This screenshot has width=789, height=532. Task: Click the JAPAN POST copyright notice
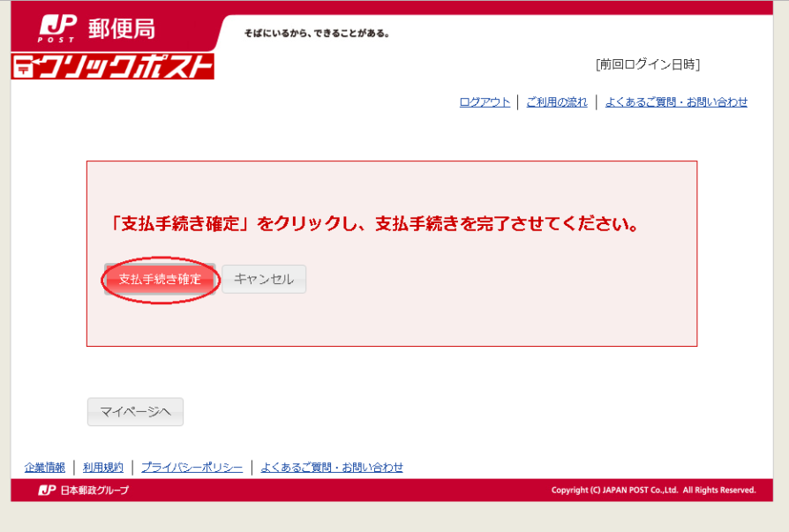point(653,491)
